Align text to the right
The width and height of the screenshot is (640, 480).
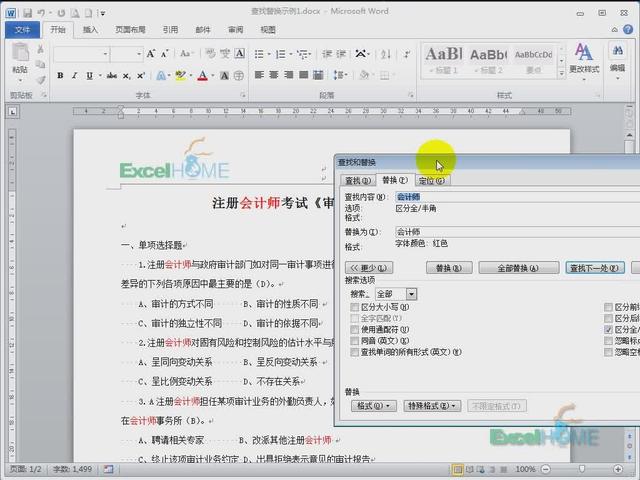click(x=289, y=75)
